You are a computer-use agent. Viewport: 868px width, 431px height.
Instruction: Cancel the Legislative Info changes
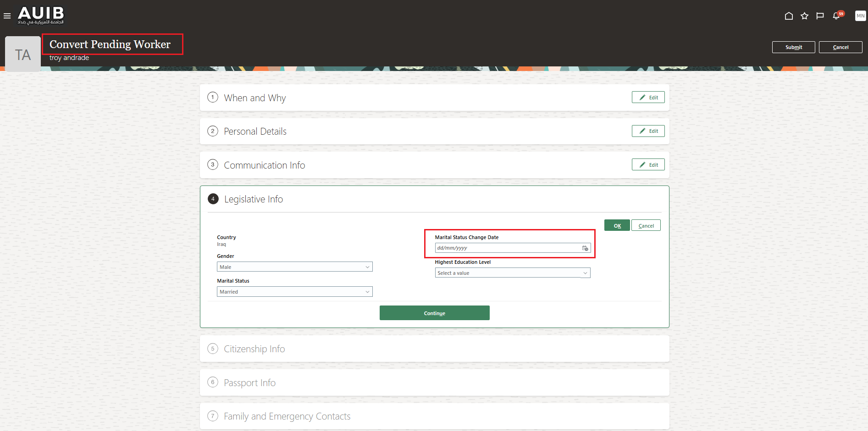[646, 225]
